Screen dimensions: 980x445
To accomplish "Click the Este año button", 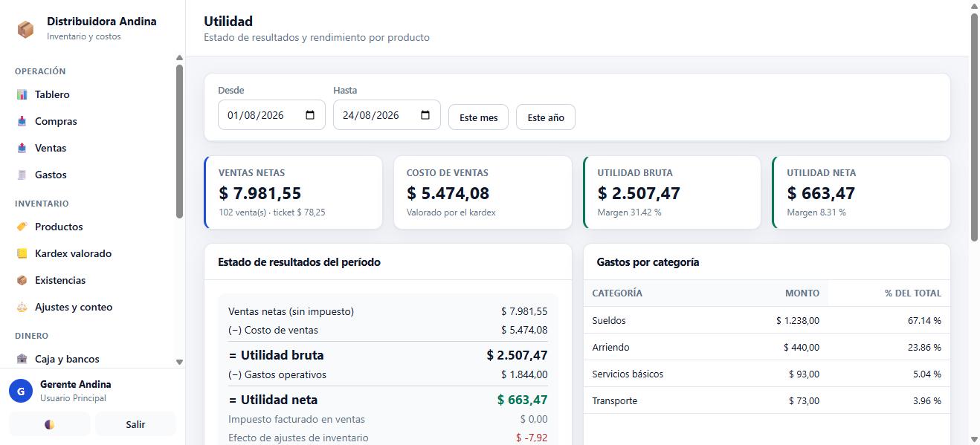I will [546, 117].
